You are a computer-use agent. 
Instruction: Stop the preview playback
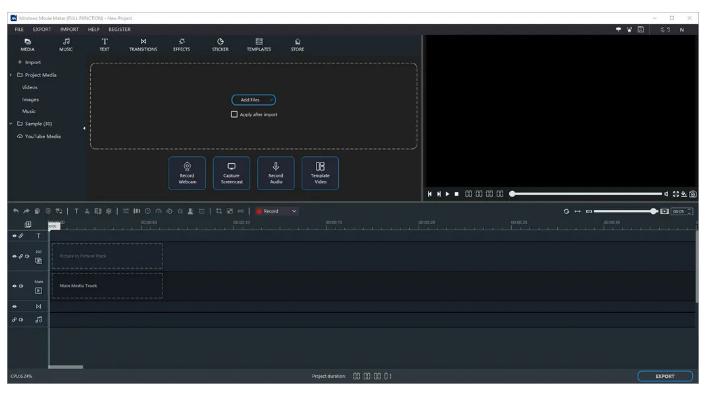[456, 194]
